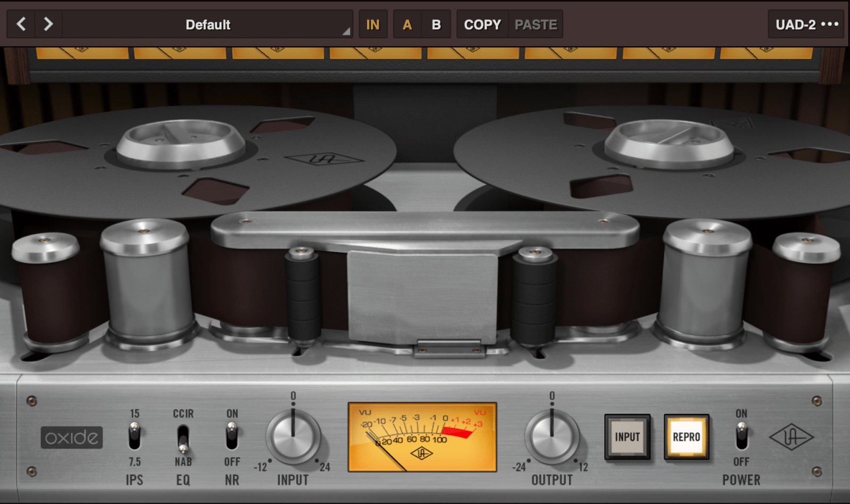Click the IN bypass icon in the toolbar
The height and width of the screenshot is (504, 850).
[373, 24]
